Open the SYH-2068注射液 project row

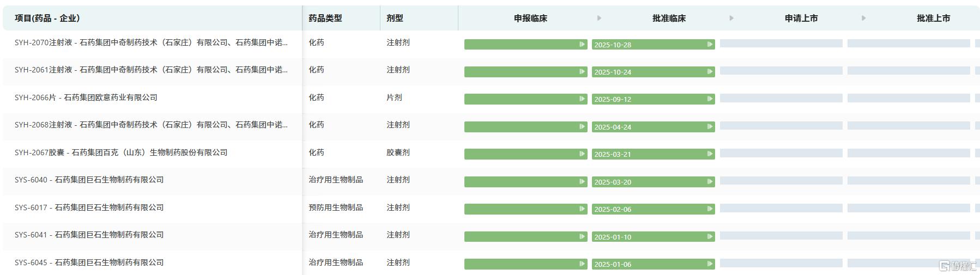click(x=151, y=125)
